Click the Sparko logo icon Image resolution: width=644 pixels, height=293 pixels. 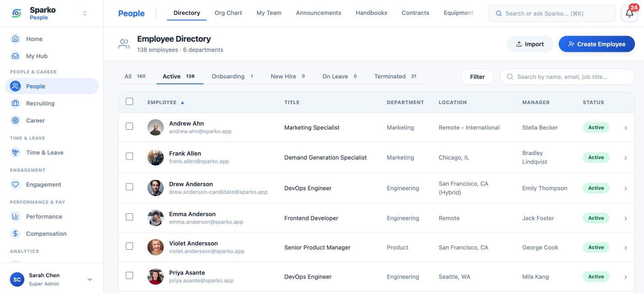click(17, 13)
